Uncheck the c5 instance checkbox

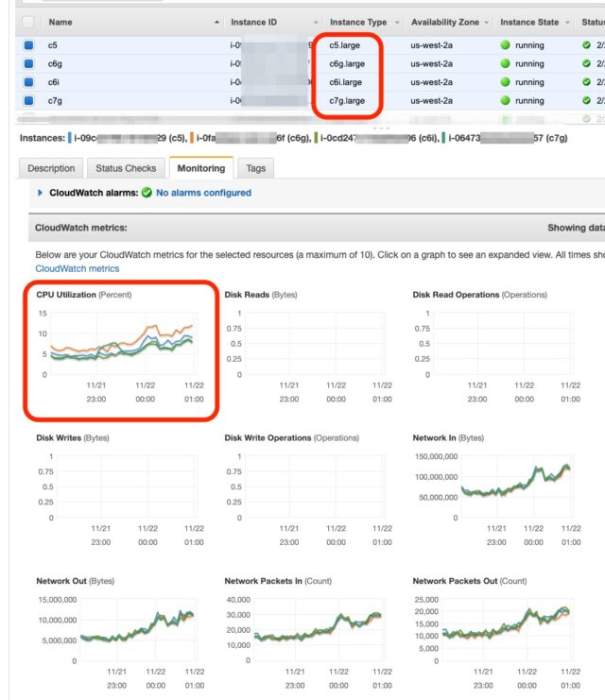click(28, 45)
